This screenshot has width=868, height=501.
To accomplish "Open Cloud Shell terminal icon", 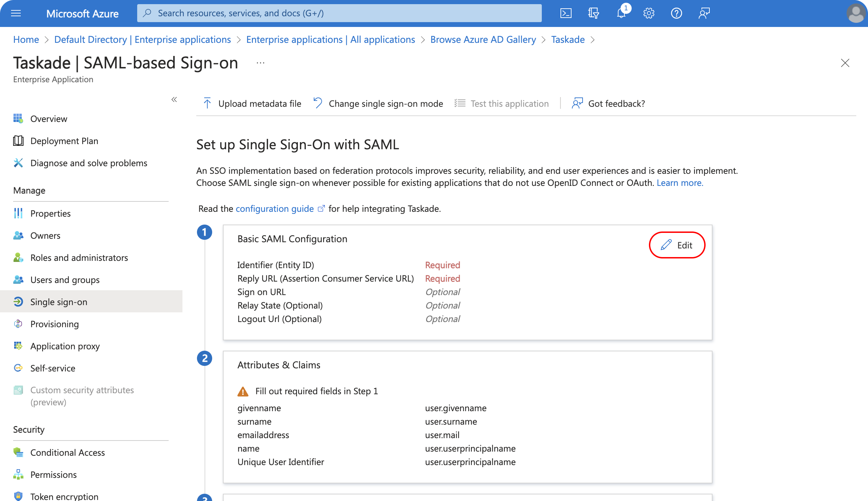I will click(x=566, y=13).
